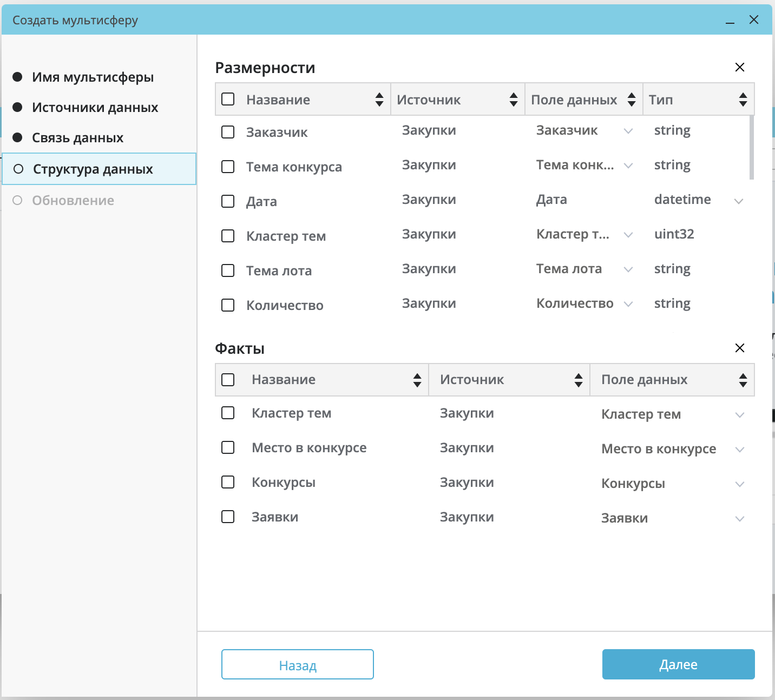Minimize the Создать мультисферу dialog
Viewport: 775px width, 700px height.
click(730, 21)
